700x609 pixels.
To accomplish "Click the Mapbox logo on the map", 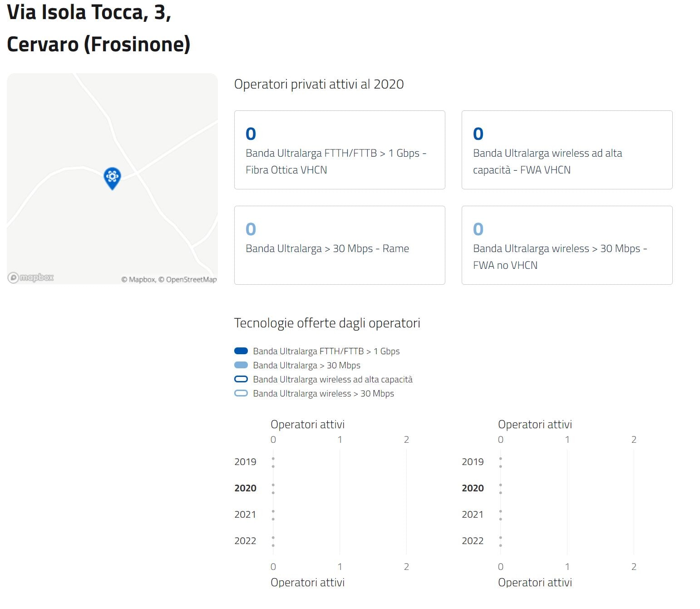I will [x=31, y=277].
